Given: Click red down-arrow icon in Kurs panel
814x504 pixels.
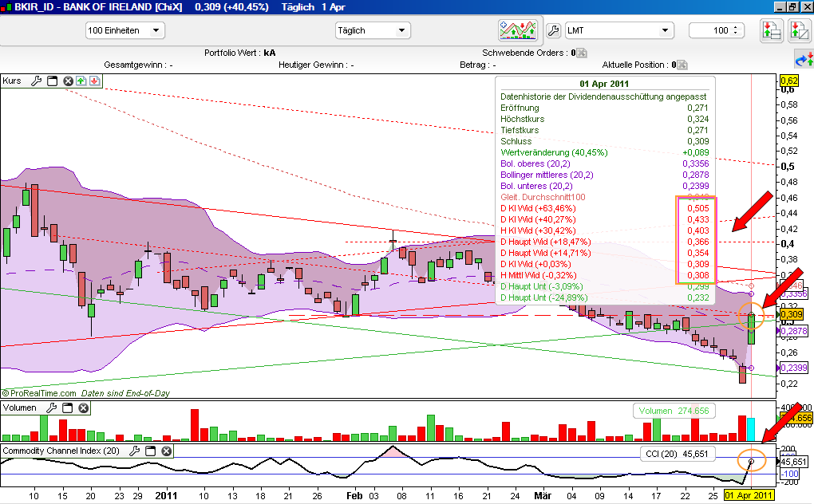Looking at the screenshot, I should click(x=94, y=81).
